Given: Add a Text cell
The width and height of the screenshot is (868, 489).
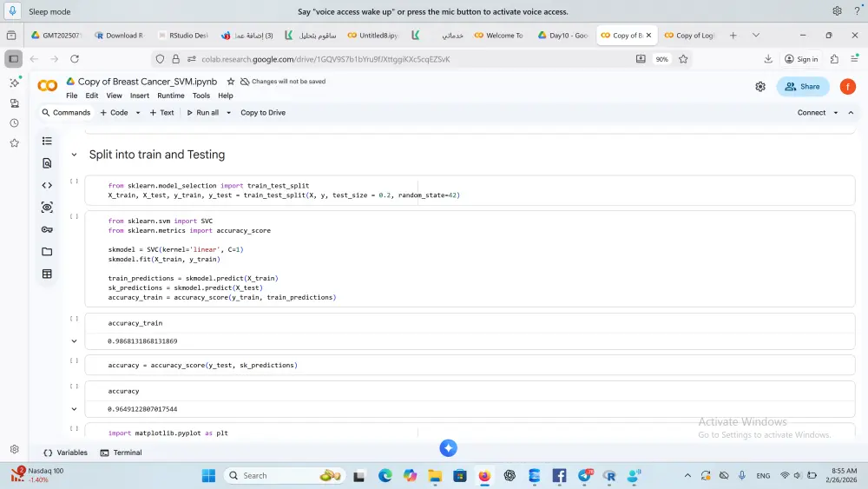Looking at the screenshot, I should [x=161, y=113].
